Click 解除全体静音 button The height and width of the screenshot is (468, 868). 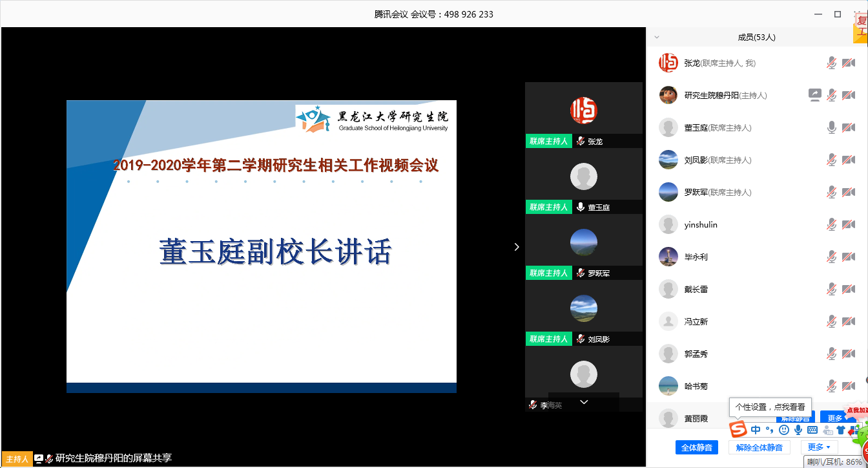click(x=759, y=447)
